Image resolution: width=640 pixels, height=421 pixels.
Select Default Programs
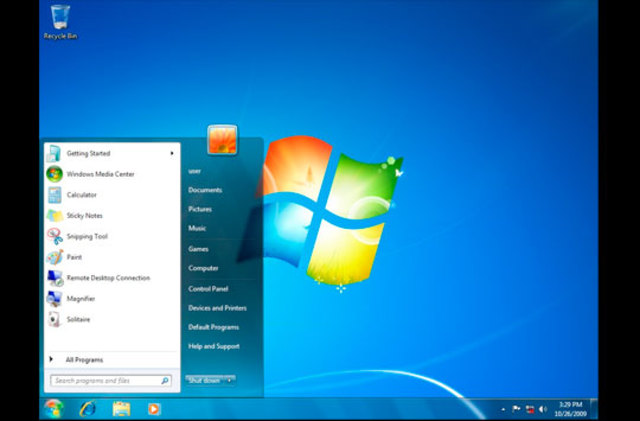[x=213, y=327]
